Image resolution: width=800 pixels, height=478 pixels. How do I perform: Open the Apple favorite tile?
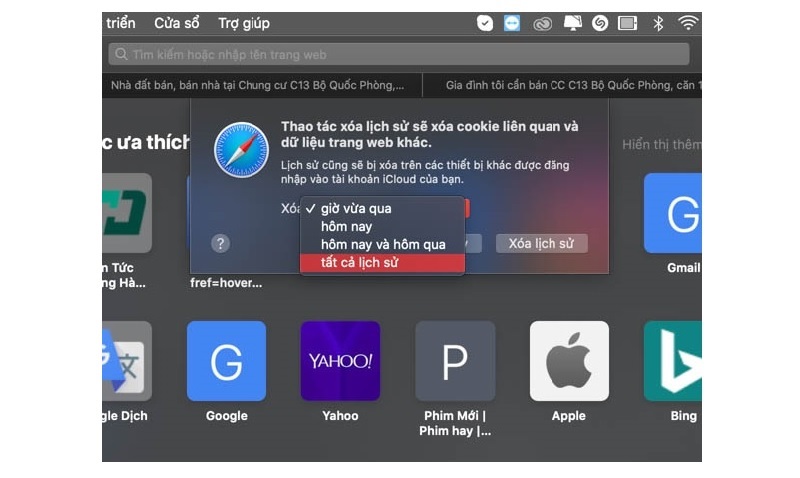[569, 360]
